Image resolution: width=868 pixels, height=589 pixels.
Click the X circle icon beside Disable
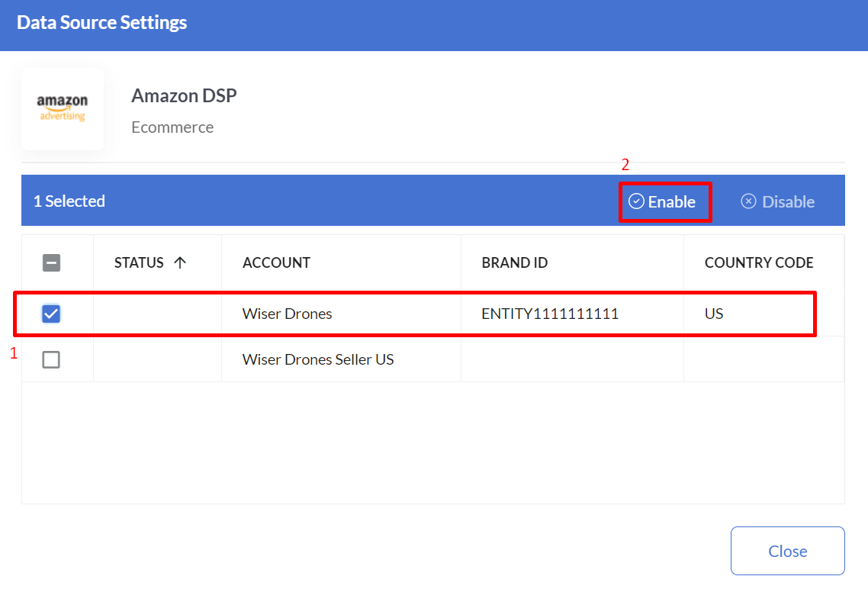click(x=748, y=201)
